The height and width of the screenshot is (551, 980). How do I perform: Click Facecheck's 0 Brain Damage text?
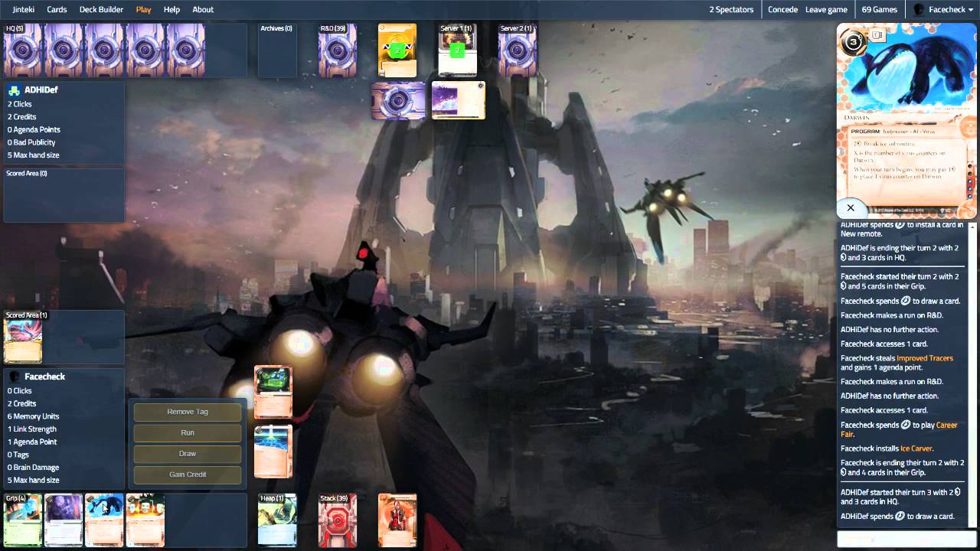pos(34,468)
